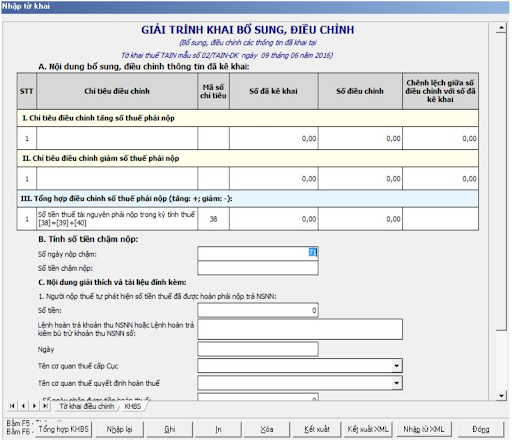The image size is (512, 441).
Task: Click the Số tiền thuế tài nguyên phải nộp text
Action: [x=116, y=219]
